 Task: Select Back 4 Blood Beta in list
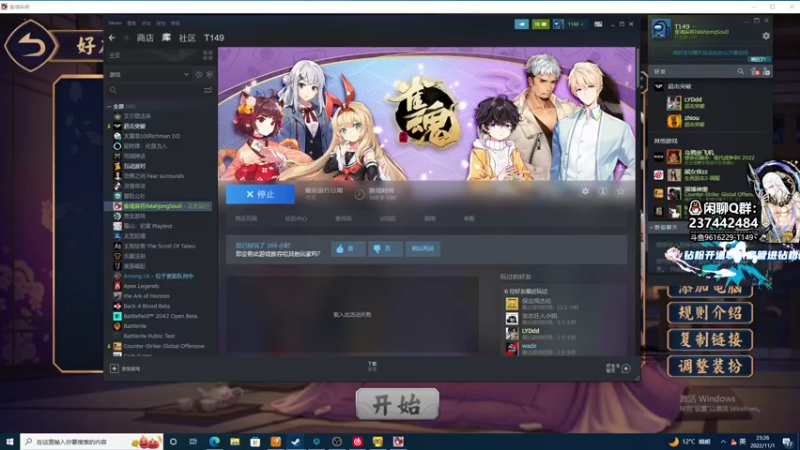(x=146, y=306)
